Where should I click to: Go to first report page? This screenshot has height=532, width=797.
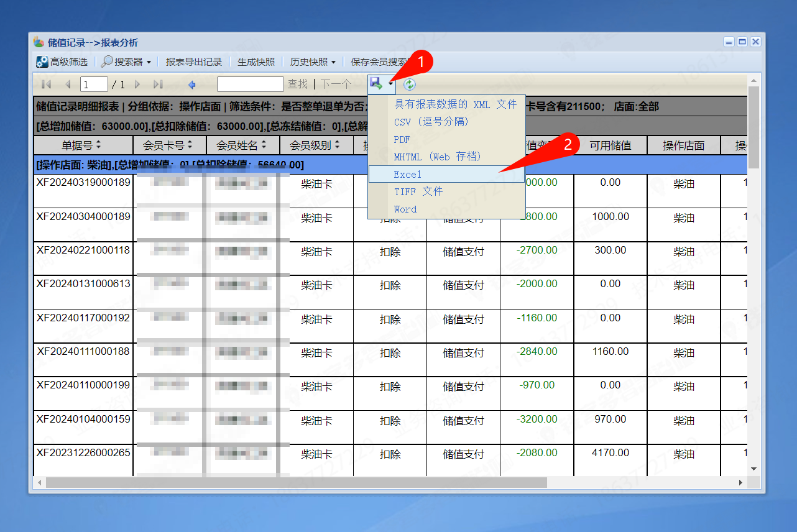pyautogui.click(x=46, y=85)
